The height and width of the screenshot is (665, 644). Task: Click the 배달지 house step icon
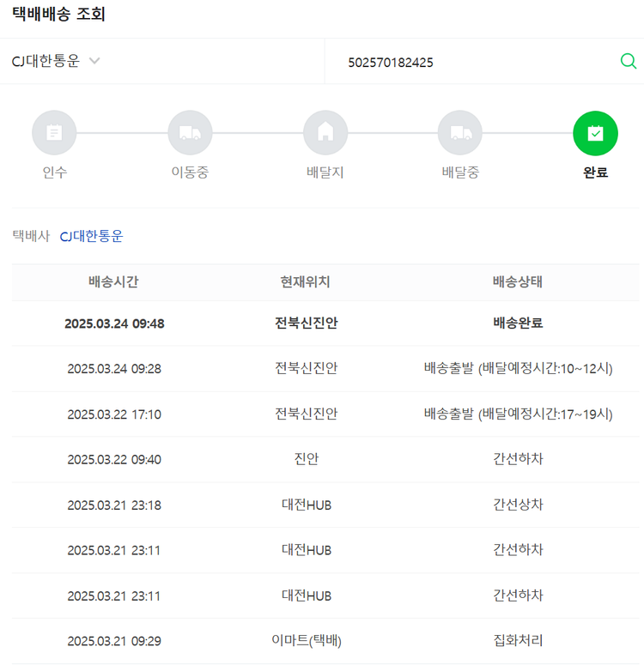coord(325,133)
